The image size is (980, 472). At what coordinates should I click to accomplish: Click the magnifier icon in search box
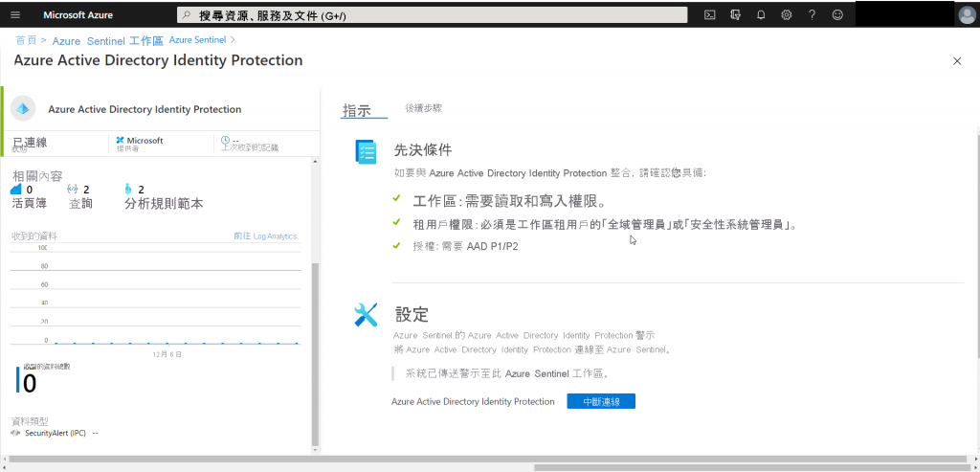[187, 15]
